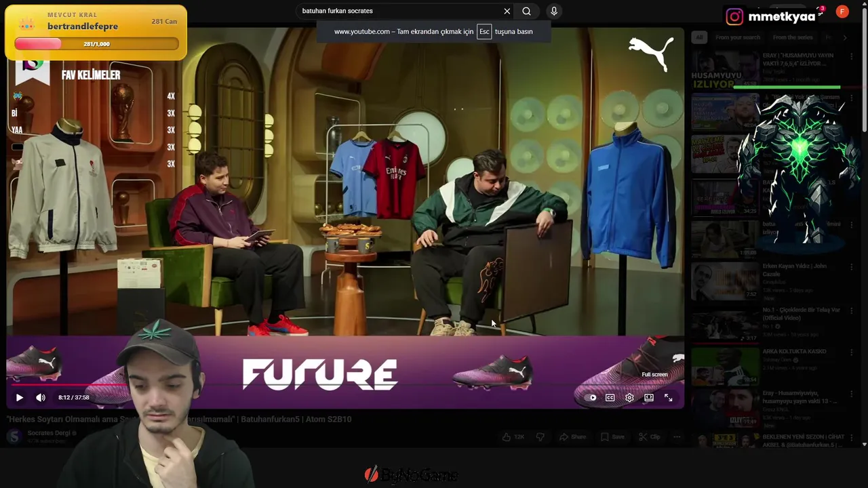The width and height of the screenshot is (868, 488).
Task: Open the 'Eray - Husamviyuviyu' video title
Action: click(800, 397)
